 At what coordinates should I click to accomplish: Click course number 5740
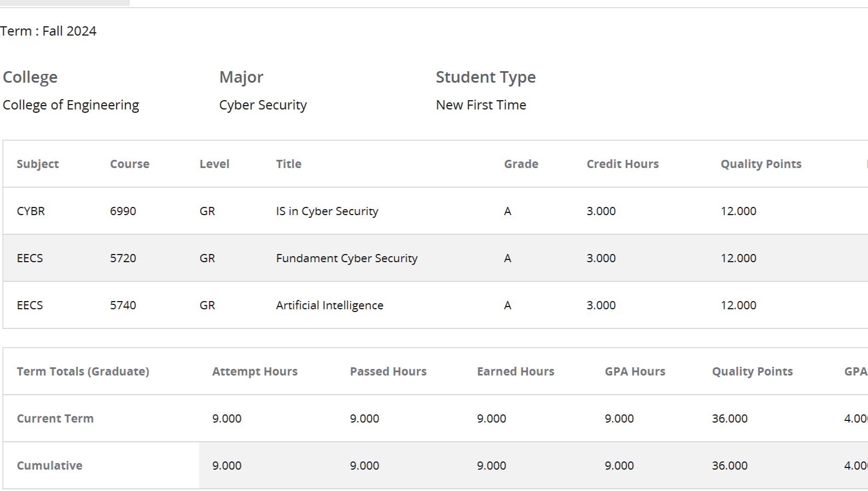pyautogui.click(x=123, y=305)
